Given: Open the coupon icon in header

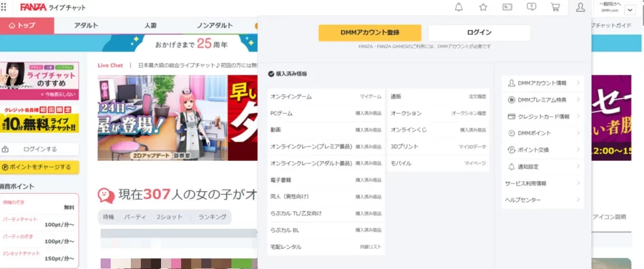Looking at the screenshot, I should click(508, 7).
